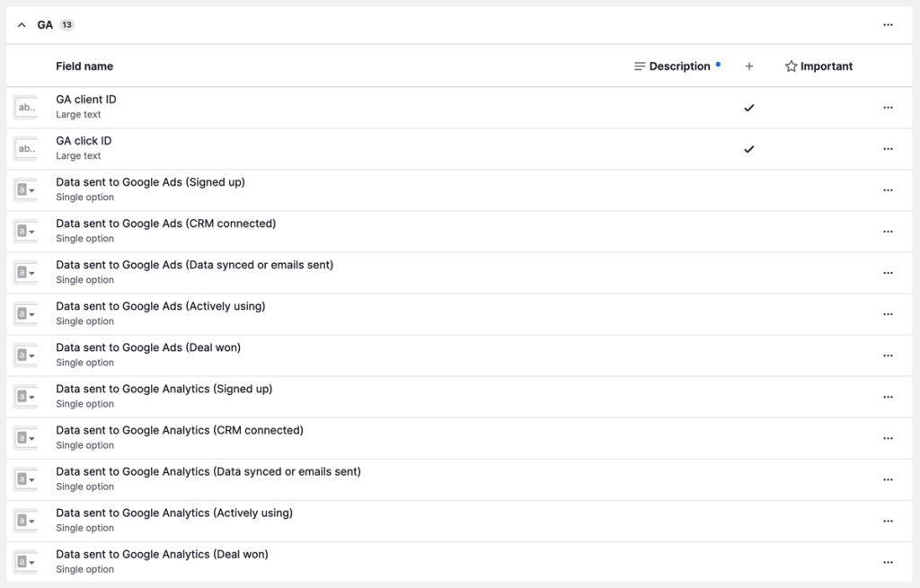Click the Field name column header
The height and width of the screenshot is (588, 920).
84,66
